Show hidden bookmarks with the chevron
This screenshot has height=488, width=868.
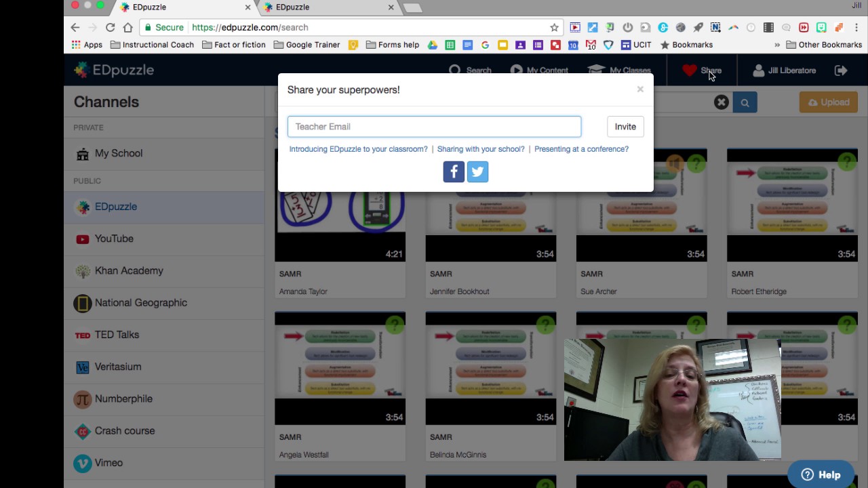(x=777, y=45)
